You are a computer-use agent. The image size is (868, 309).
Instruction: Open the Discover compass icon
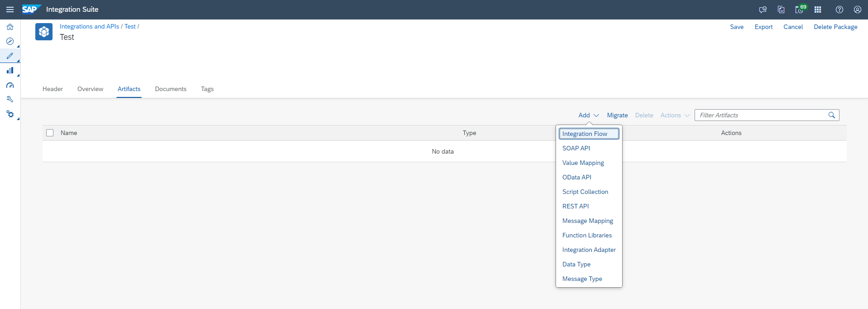coord(10,41)
